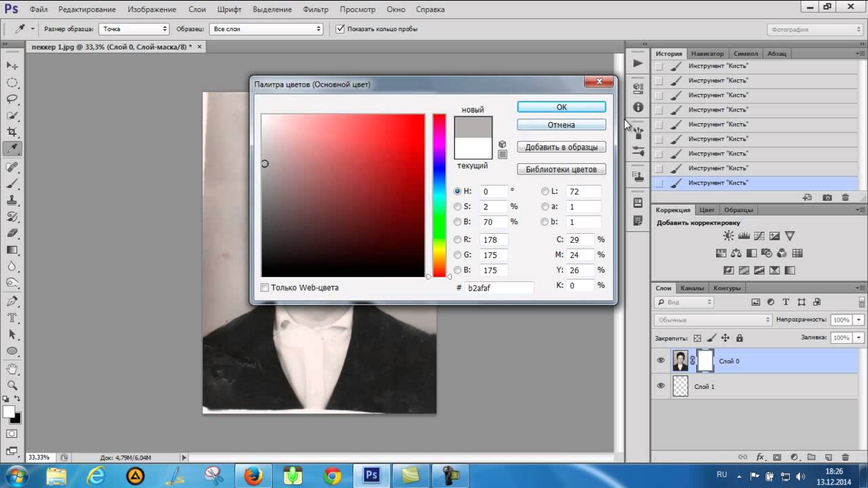Viewport: 868px width, 488px height.
Task: Select the Eraser tool
Action: 12,233
